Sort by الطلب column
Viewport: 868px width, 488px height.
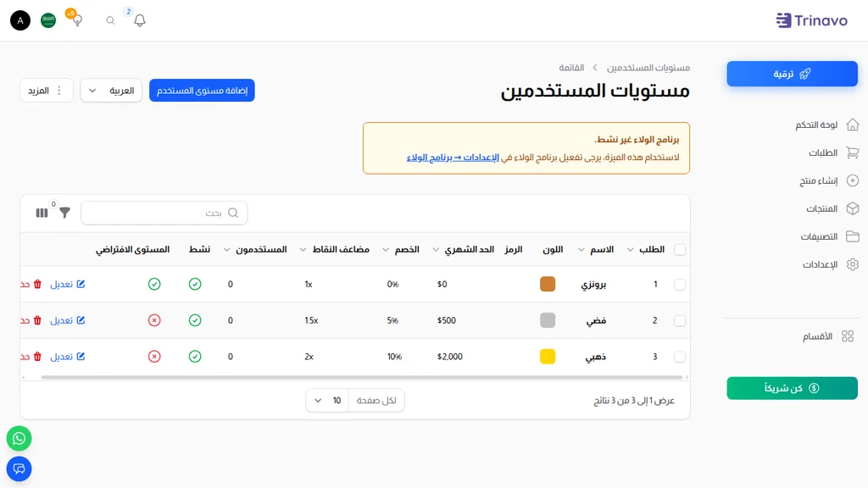[x=645, y=250]
